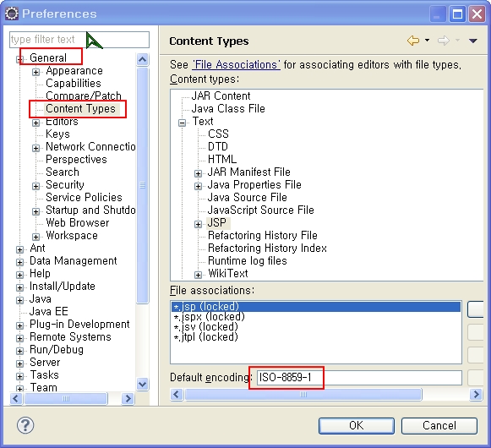Select the *.jspx (locked) file association
The width and height of the screenshot is (491, 448).
point(210,317)
